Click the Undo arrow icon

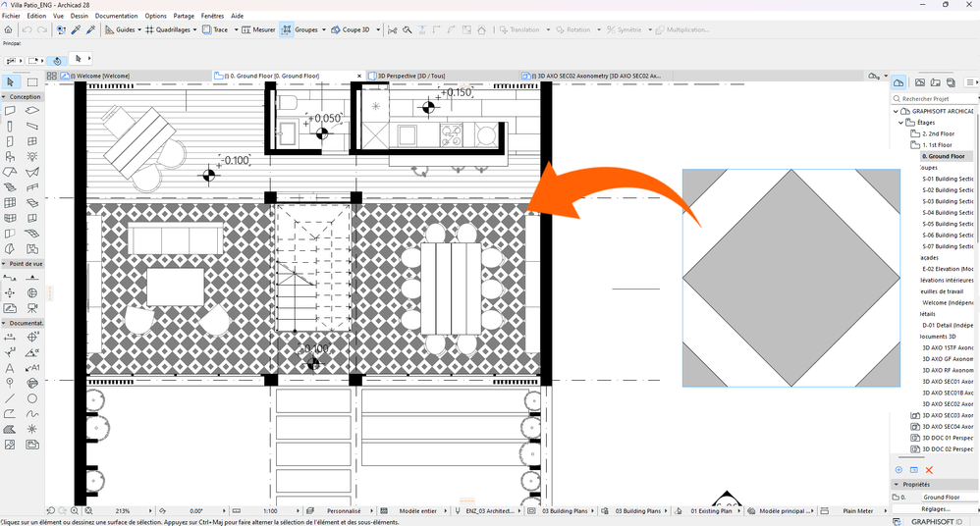[27, 29]
